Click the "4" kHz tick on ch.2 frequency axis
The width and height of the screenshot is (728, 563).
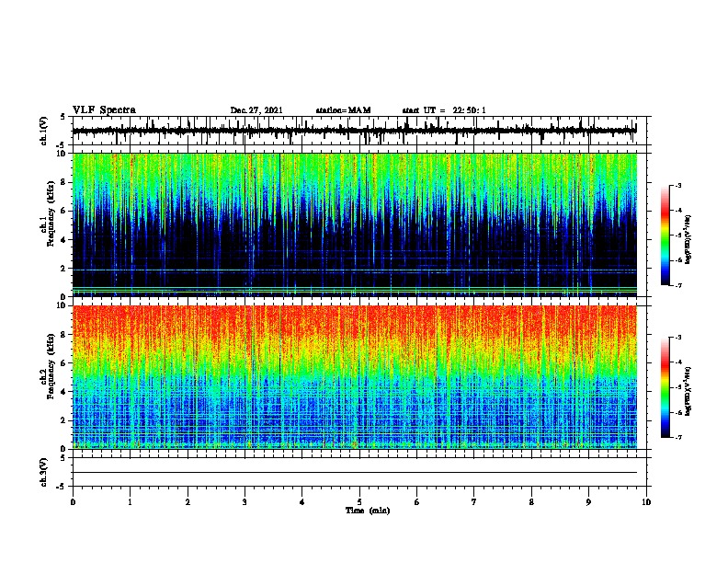click(64, 392)
